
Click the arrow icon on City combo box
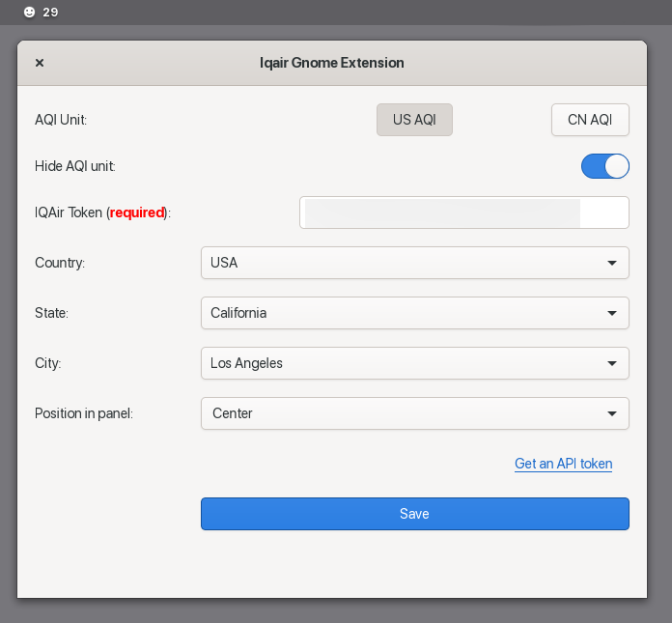[x=612, y=363]
